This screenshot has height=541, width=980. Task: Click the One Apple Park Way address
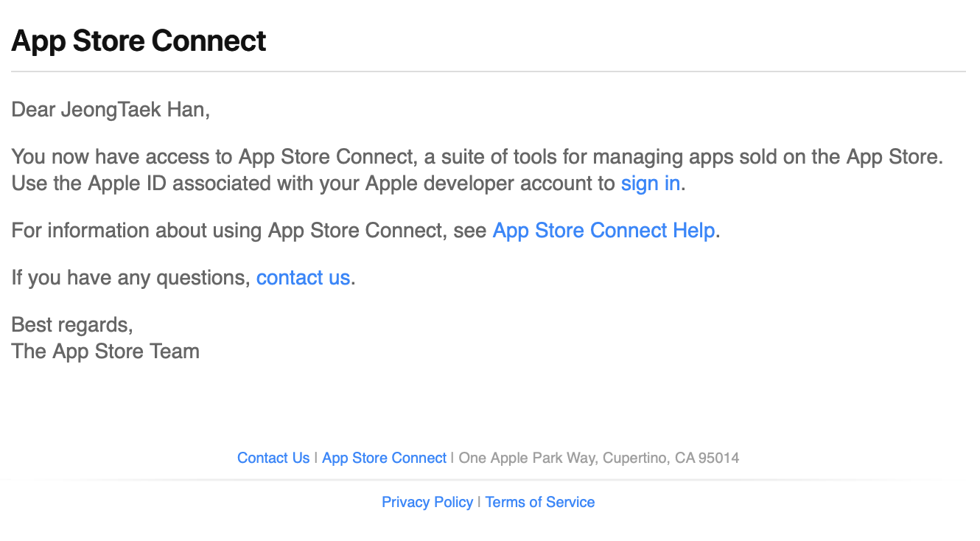[x=599, y=458]
